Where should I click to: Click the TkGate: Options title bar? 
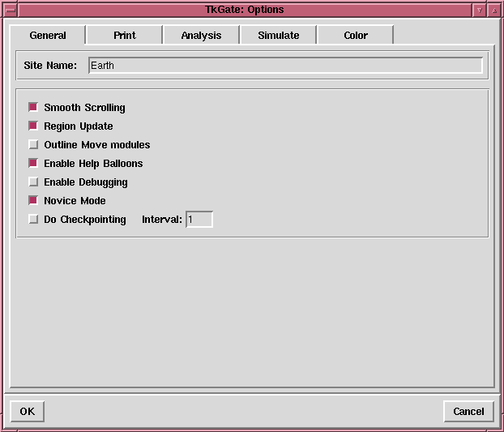[x=245, y=10]
